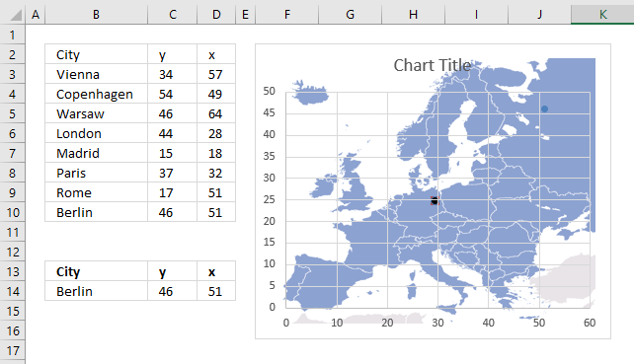Select column E header
Viewport: 634px width, 364px height.
tap(245, 15)
